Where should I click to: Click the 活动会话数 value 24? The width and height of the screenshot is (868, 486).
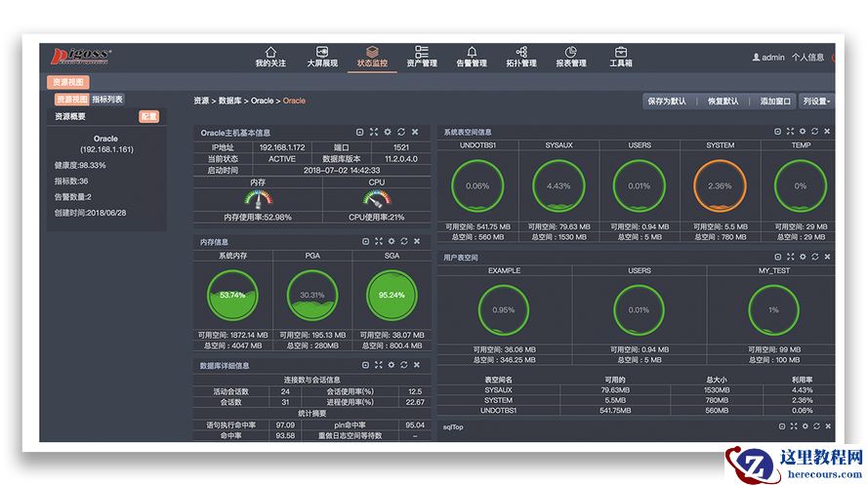pyautogui.click(x=285, y=391)
